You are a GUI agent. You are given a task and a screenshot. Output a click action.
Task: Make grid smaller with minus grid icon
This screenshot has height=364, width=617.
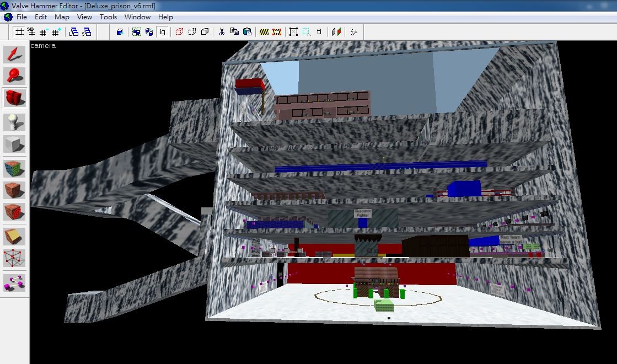tap(44, 32)
